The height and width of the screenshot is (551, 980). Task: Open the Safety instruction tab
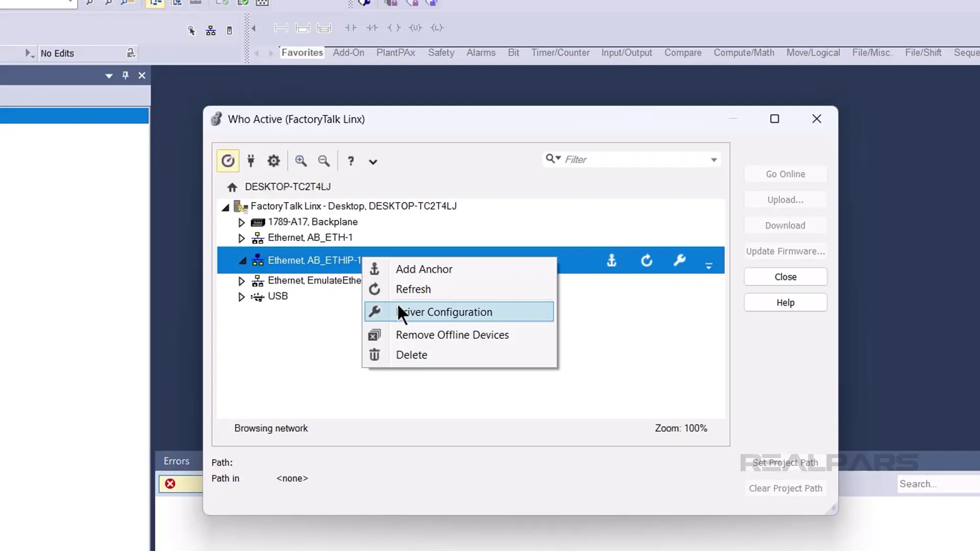pos(441,53)
